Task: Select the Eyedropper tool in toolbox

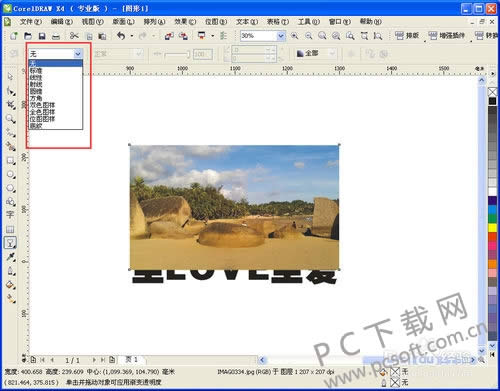Action: coord(10,257)
